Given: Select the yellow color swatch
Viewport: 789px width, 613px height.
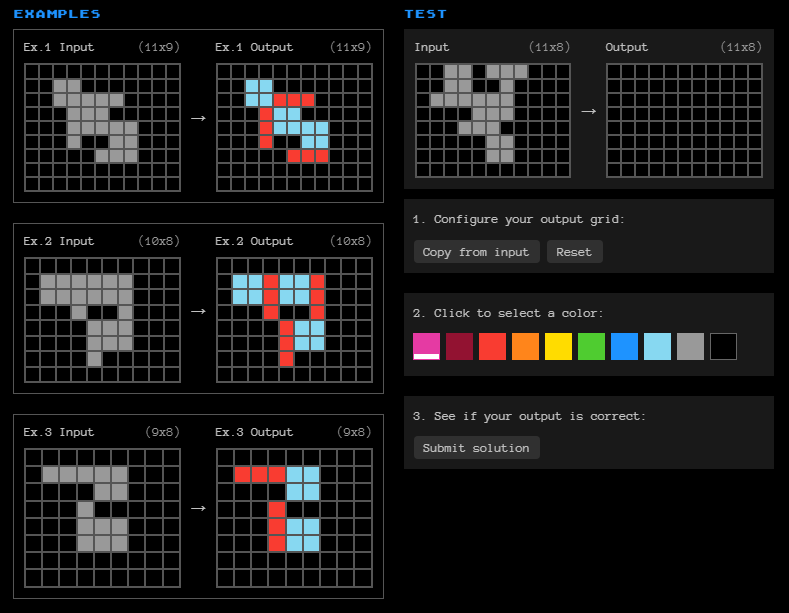Looking at the screenshot, I should coord(558,346).
